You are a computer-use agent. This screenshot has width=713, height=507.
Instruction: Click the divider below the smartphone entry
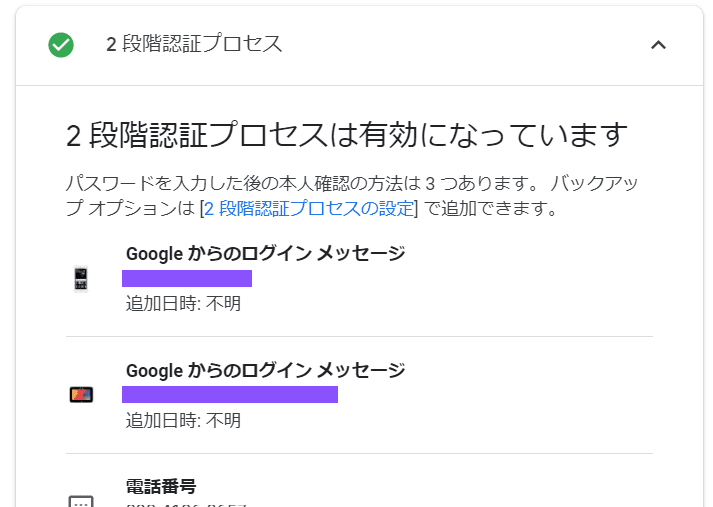(x=359, y=337)
